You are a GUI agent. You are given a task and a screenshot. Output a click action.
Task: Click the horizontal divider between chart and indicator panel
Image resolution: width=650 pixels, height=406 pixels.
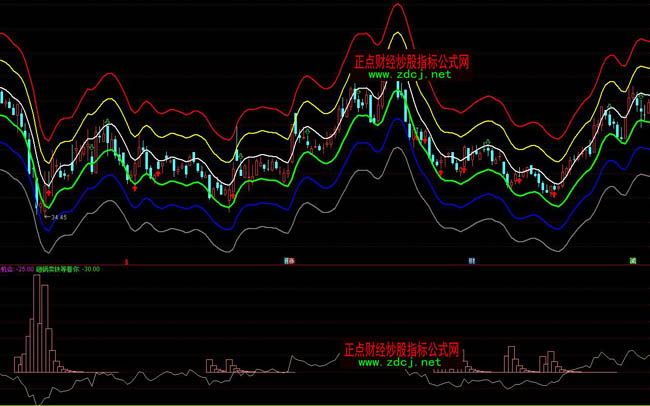(325, 265)
